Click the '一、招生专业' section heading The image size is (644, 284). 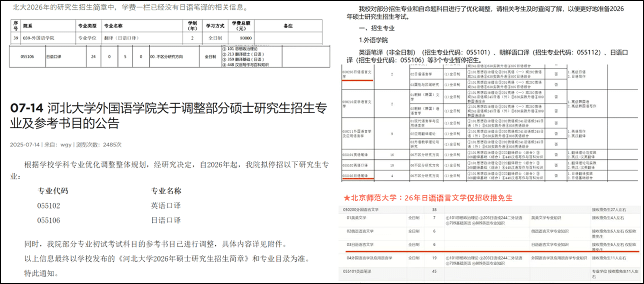click(x=377, y=28)
